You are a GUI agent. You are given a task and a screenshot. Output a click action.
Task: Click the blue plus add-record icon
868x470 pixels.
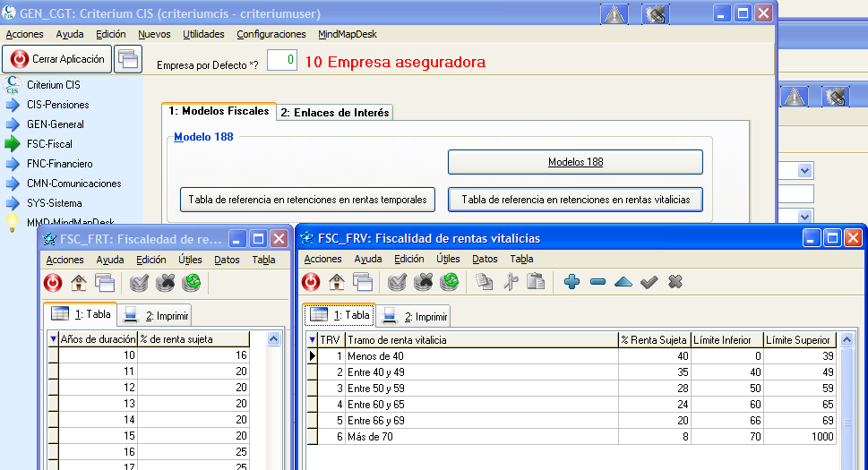572,282
